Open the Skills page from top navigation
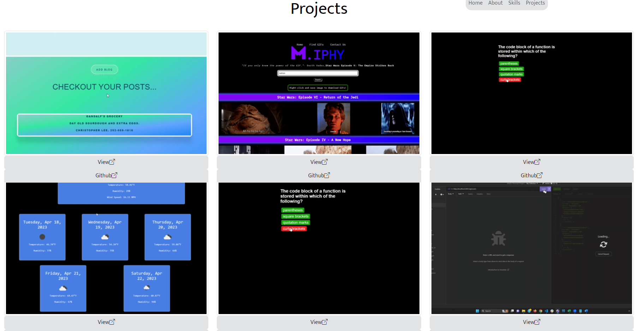This screenshot has width=644, height=331. pyautogui.click(x=514, y=3)
